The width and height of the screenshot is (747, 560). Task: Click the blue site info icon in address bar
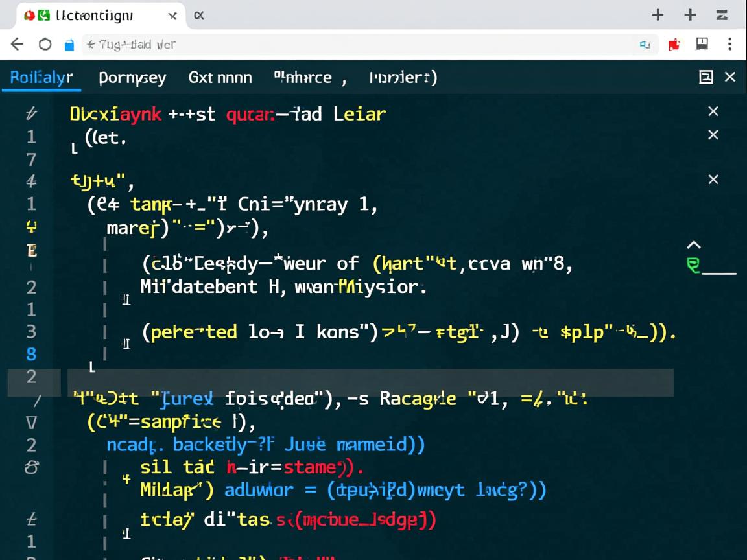[x=69, y=45]
